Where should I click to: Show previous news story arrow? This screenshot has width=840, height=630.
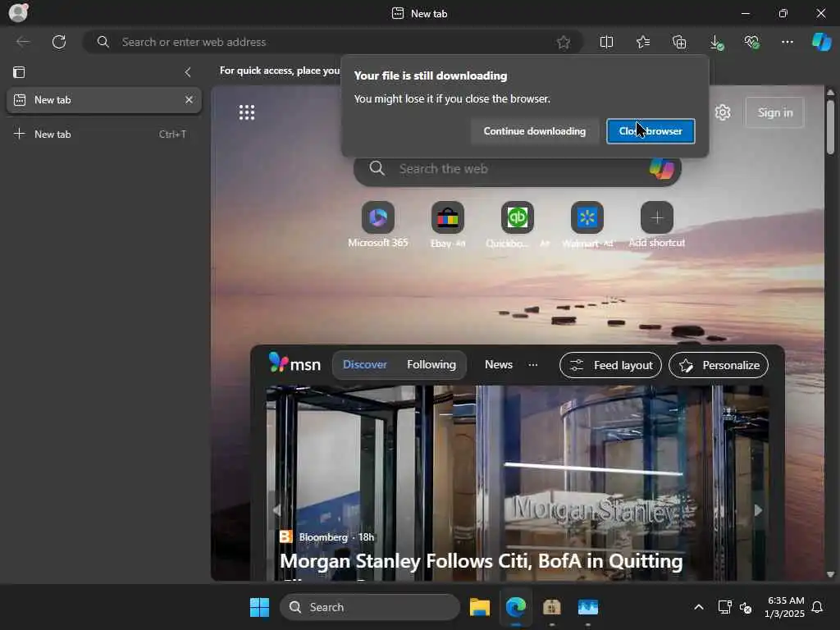(277, 510)
